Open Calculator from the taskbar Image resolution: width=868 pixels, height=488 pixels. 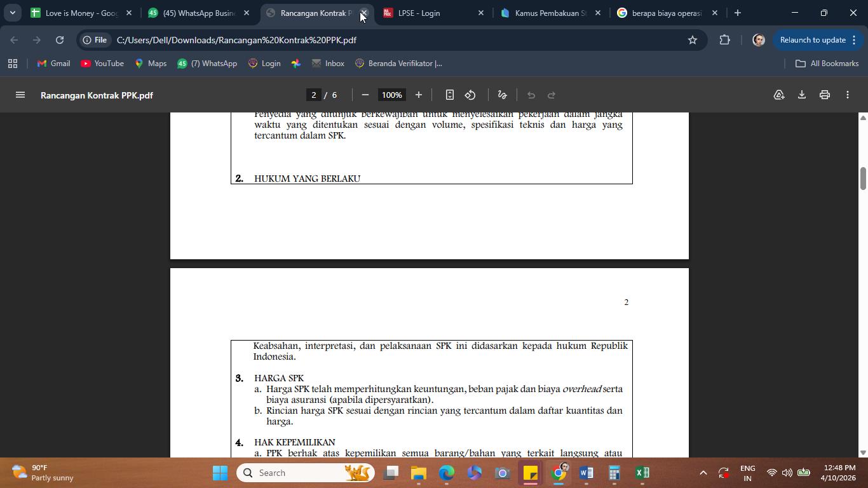(x=614, y=473)
